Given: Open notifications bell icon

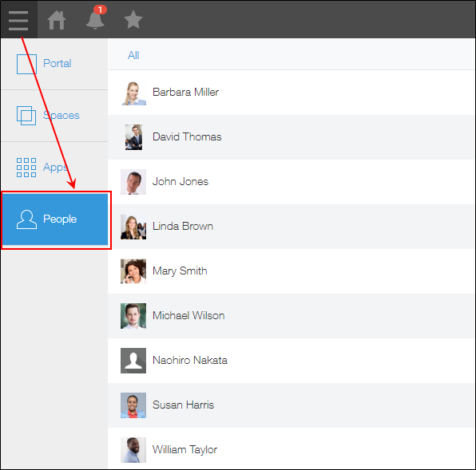Looking at the screenshot, I should tap(95, 20).
